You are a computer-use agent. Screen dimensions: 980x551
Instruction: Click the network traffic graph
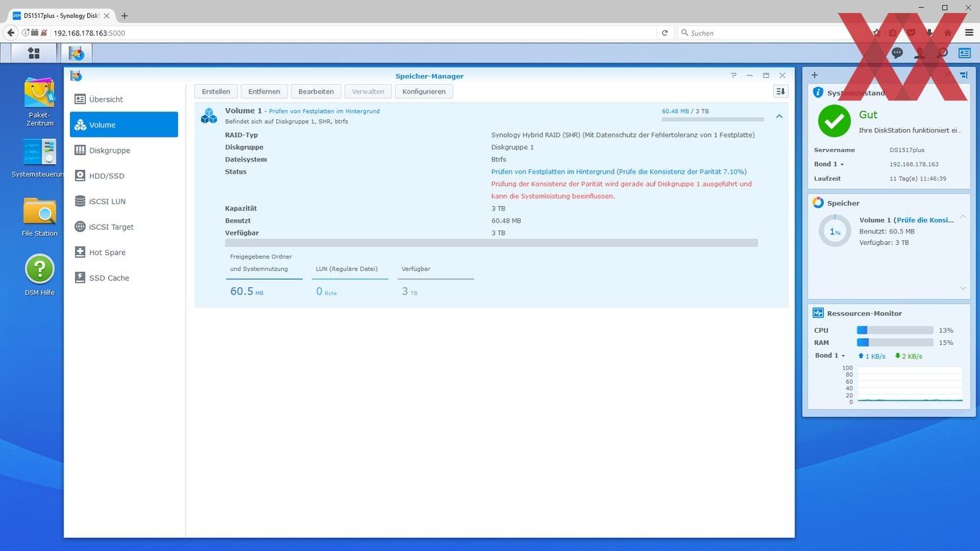[x=909, y=384]
